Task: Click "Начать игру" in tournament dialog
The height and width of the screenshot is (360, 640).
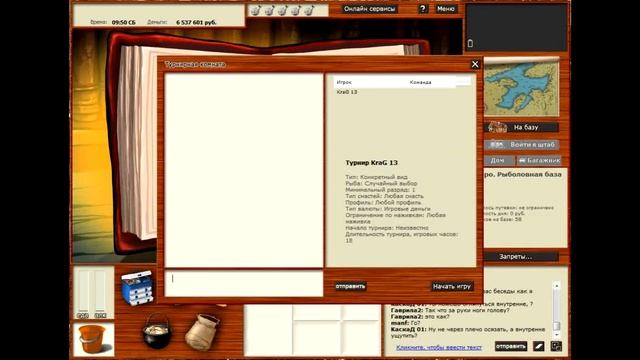Action: pos(452,286)
